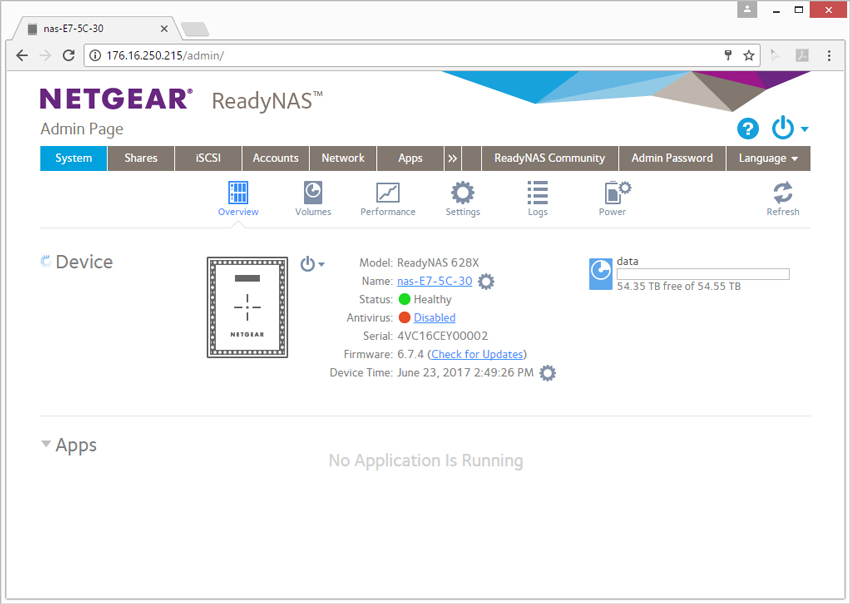Switch to the Shares tab
850x604 pixels.
pos(141,158)
